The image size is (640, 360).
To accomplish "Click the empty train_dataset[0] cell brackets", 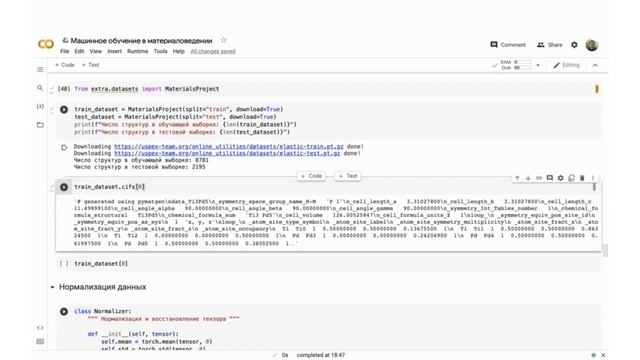I will tap(64, 264).
